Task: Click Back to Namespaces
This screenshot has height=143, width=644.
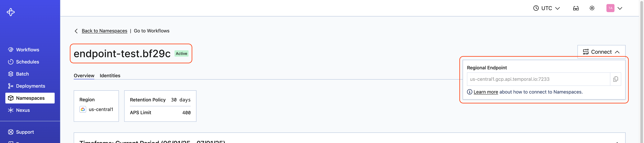Action: [x=104, y=31]
